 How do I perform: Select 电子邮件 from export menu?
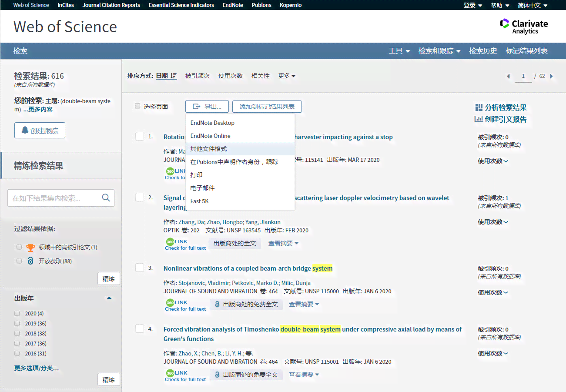point(240,188)
